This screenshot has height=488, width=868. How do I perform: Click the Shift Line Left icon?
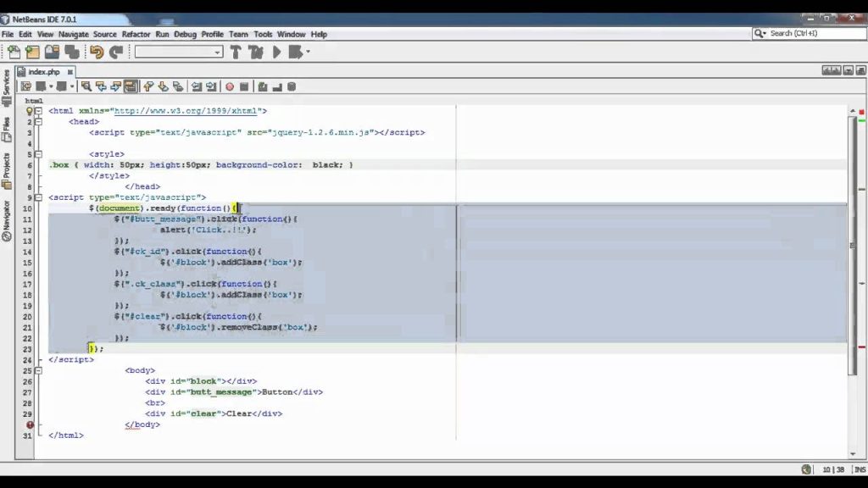[197, 86]
